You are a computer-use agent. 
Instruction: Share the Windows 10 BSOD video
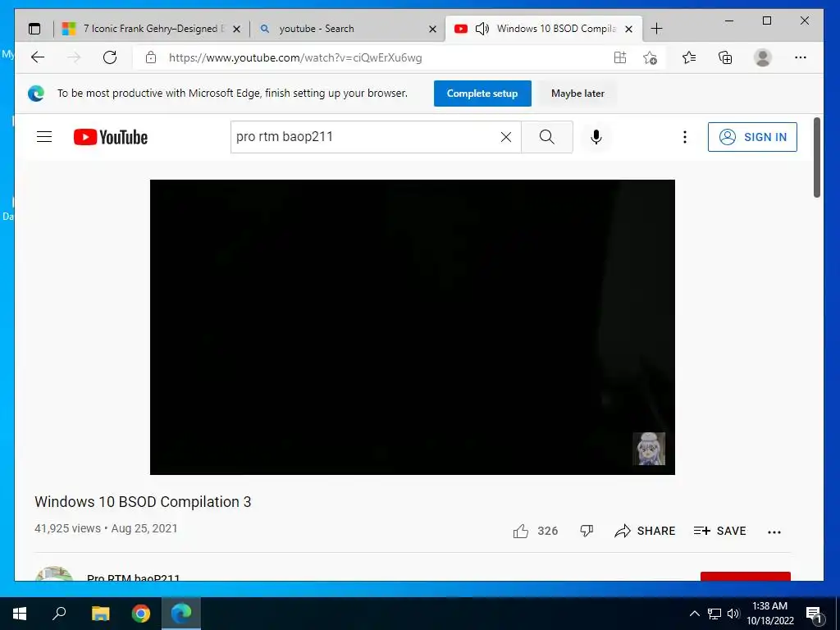[645, 531]
